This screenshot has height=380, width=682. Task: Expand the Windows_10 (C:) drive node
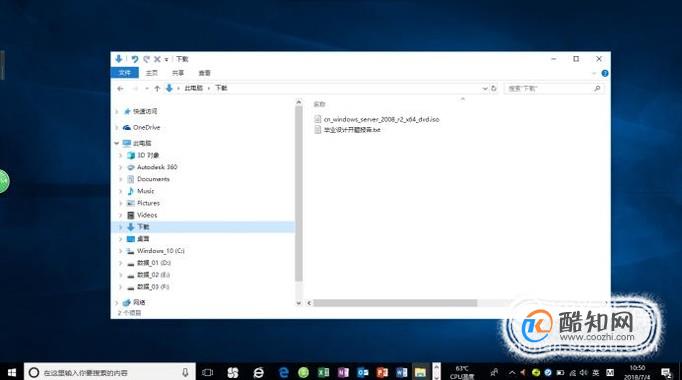pyautogui.click(x=120, y=251)
